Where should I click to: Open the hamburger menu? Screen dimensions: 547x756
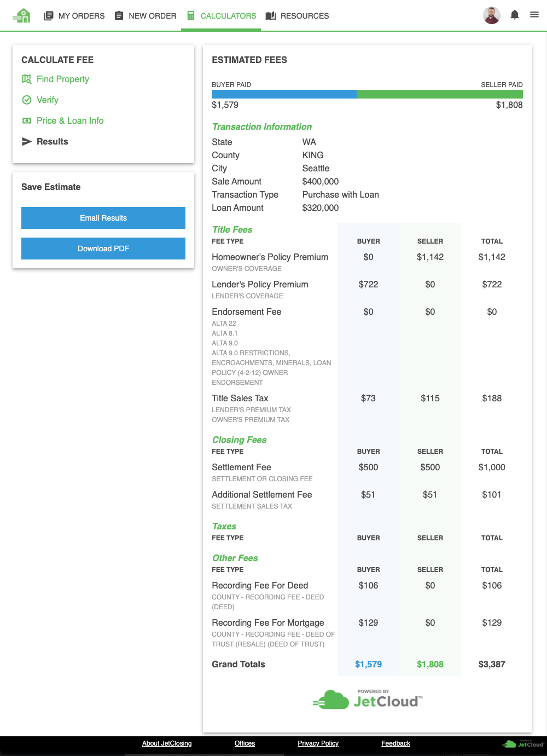534,15
